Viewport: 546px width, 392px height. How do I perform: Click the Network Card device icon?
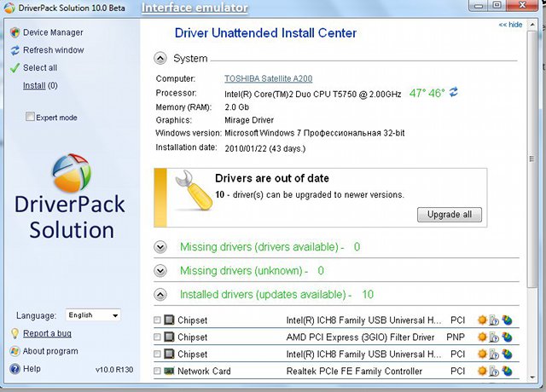click(x=169, y=371)
